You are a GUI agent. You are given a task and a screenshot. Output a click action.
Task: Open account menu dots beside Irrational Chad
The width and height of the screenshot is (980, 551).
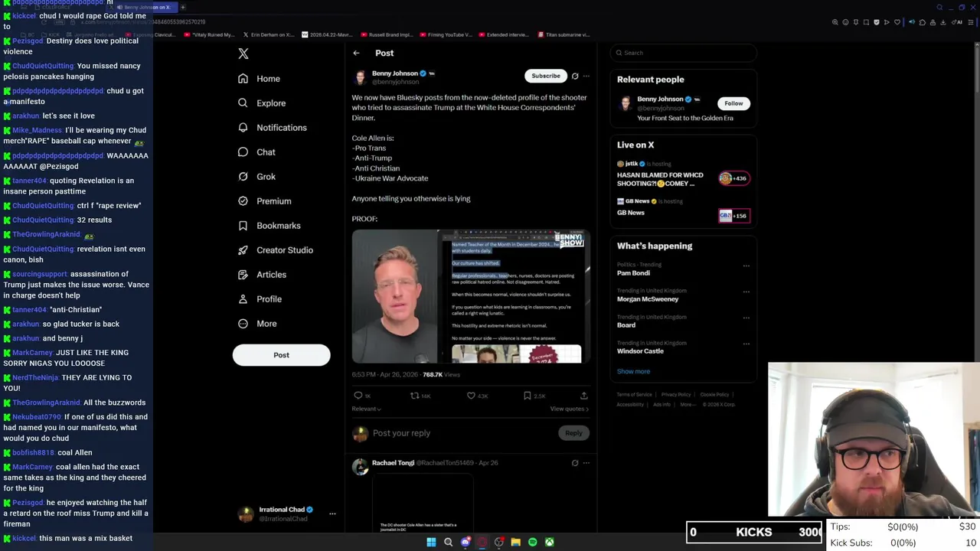click(332, 514)
